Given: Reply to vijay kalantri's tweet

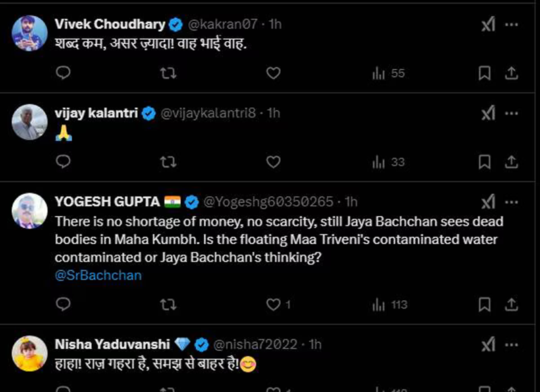Looking at the screenshot, I should [x=63, y=162].
